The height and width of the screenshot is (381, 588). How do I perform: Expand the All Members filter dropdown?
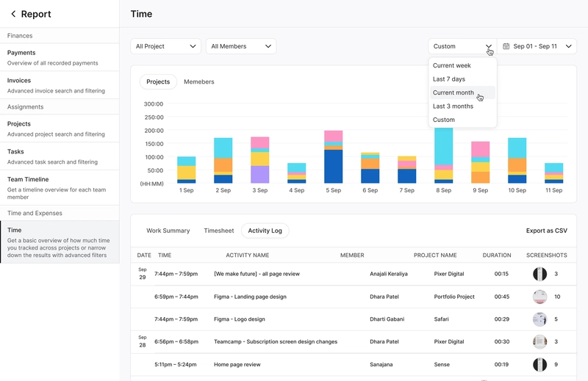[x=240, y=46]
